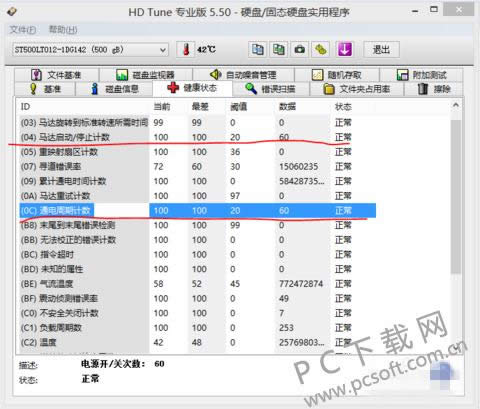480x409 pixels.
Task: Switch to the 文件基准 tab
Action: click(x=56, y=75)
